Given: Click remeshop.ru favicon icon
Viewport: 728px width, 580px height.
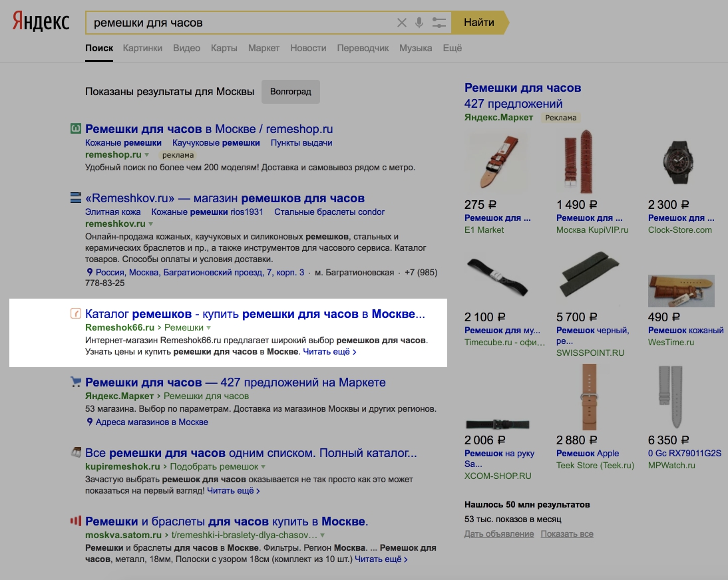Looking at the screenshot, I should (x=76, y=128).
